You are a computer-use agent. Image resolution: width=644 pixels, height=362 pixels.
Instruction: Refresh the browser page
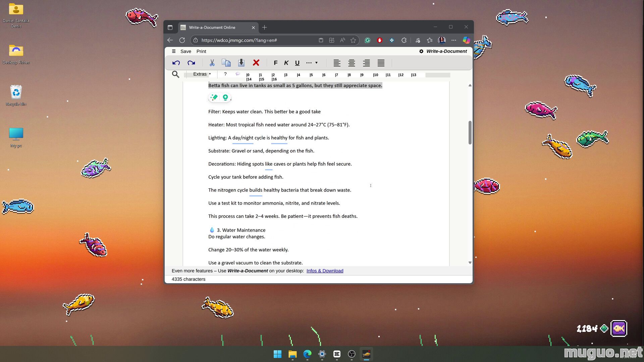[x=182, y=40]
